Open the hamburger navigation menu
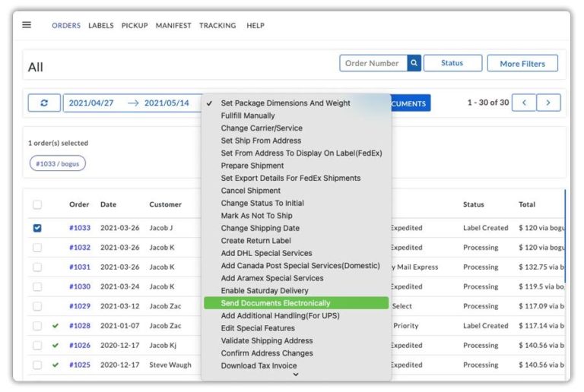The height and width of the screenshot is (392, 584). pos(27,25)
